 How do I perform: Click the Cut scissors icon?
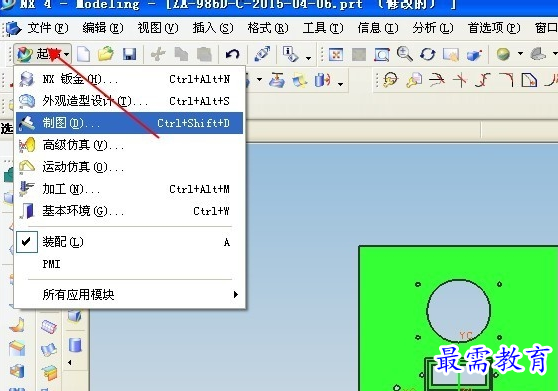(x=158, y=54)
